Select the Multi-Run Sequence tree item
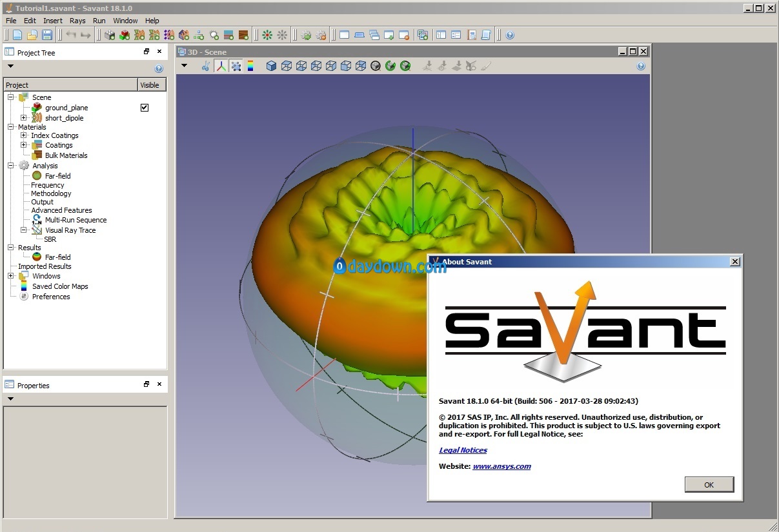The image size is (779, 532). tap(76, 220)
